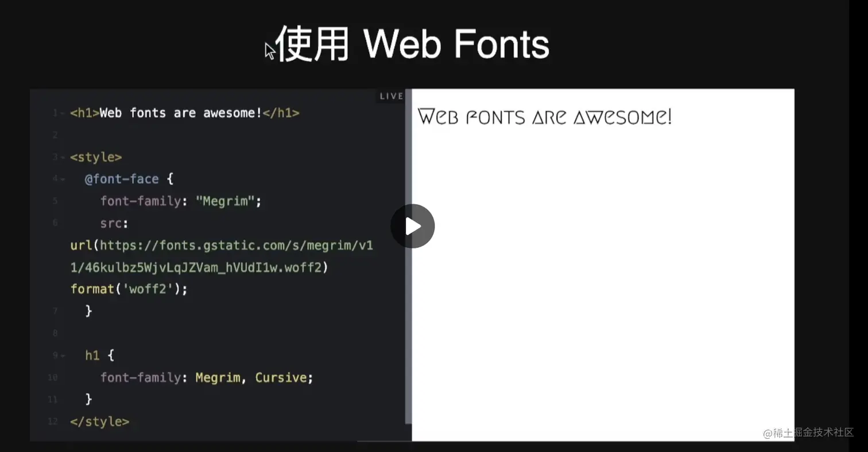The image size is (868, 452).
Task: Click the '1/46kulbz5WjvLqJZVam_hVUdI1w.woff2)' line
Action: pos(199,267)
